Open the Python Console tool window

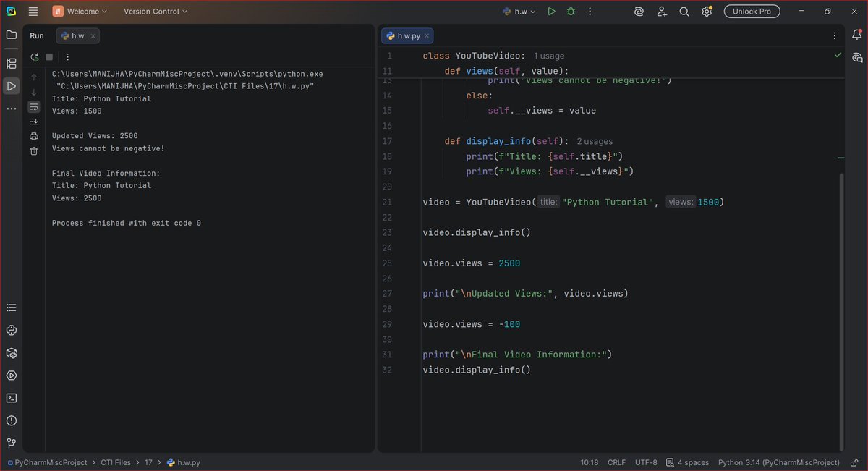click(x=12, y=331)
